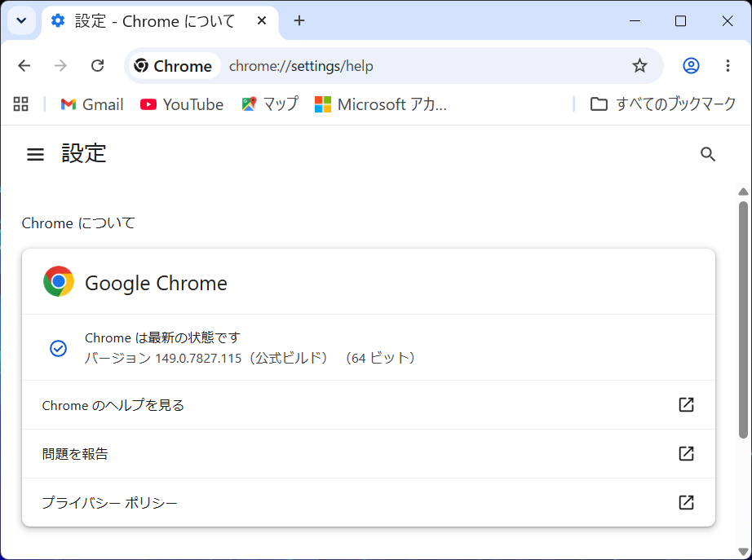Click 問題を報告 row
Screen dimensions: 752x560
(x=369, y=453)
